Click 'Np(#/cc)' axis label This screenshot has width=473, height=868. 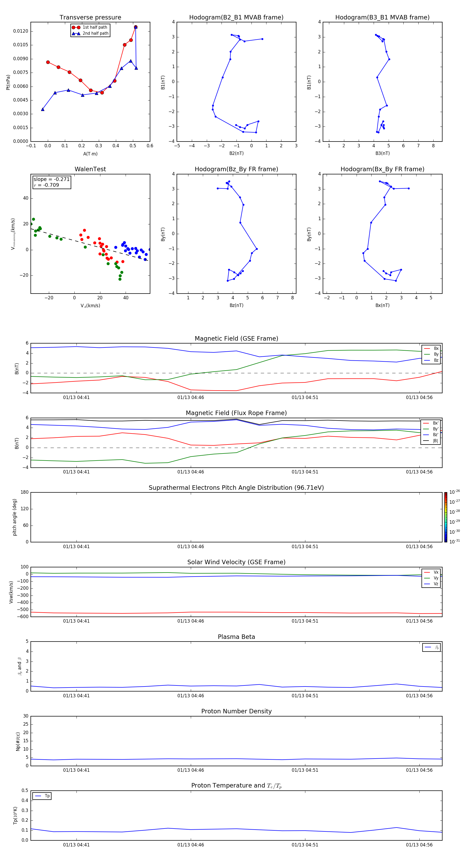(x=18, y=741)
